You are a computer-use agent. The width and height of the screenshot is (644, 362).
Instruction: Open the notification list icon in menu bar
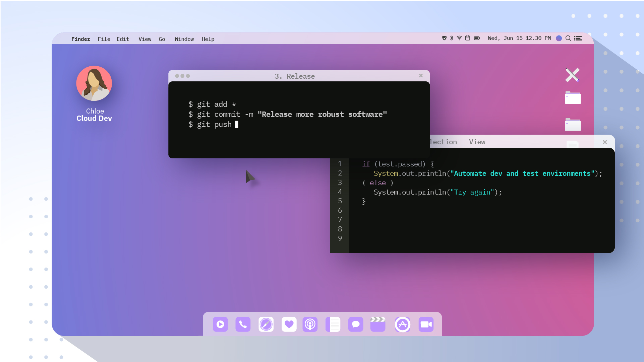tap(578, 38)
